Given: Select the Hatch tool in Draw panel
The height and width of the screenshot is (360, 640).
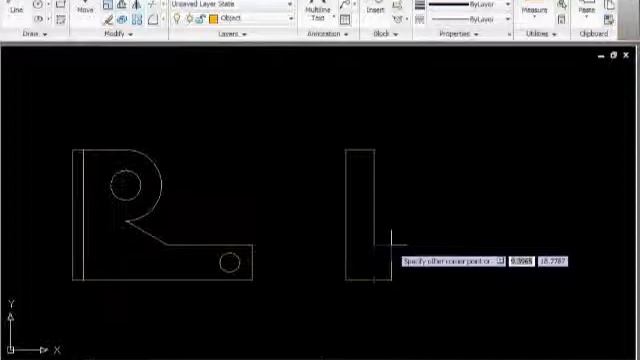Looking at the screenshot, I should [60, 19].
